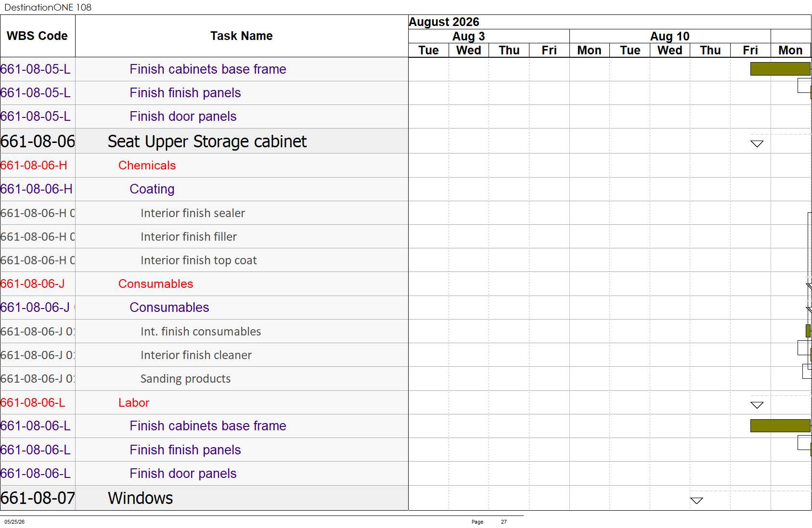Select WBS code 661-08-06
The height and width of the screenshot is (528, 812).
(x=38, y=142)
